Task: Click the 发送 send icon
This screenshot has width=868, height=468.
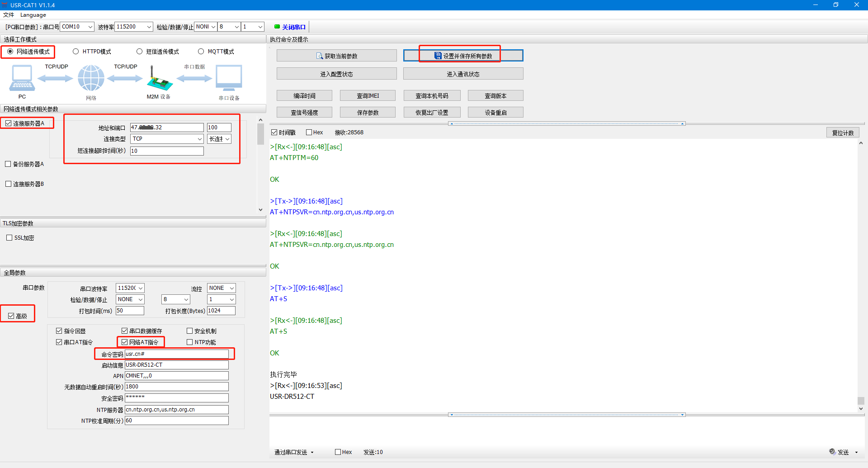Action: [832, 452]
